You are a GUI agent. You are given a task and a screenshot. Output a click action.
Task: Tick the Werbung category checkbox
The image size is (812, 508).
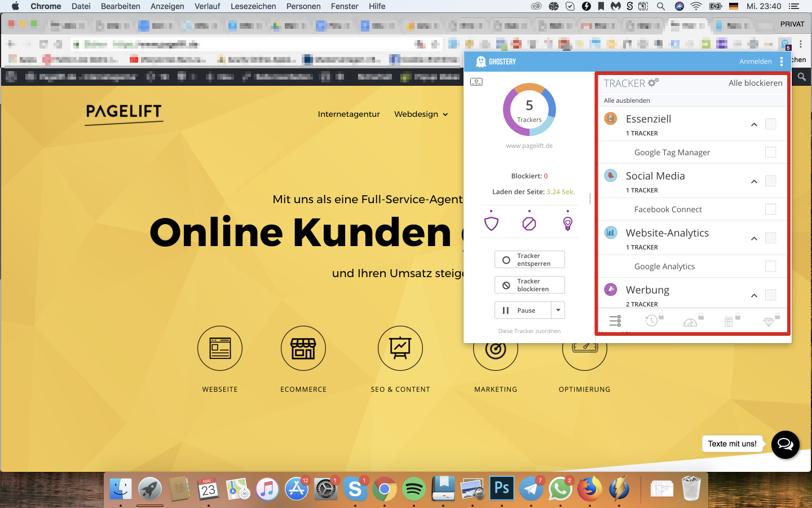pyautogui.click(x=770, y=295)
